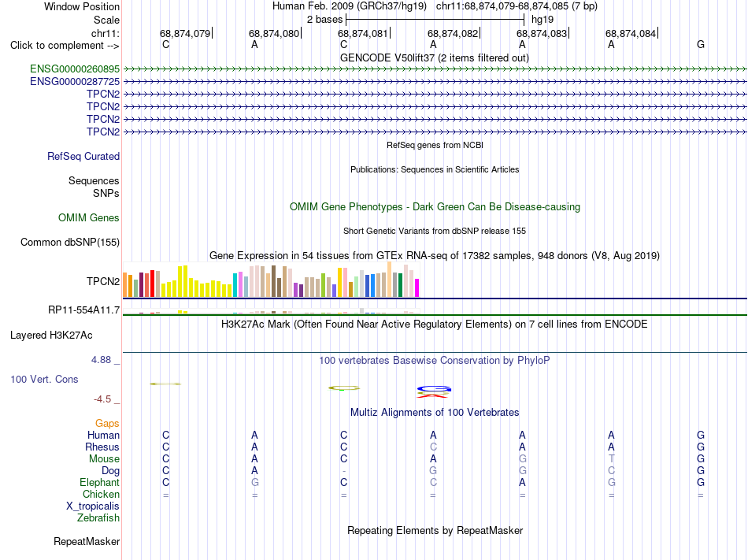Screen dimensions: 748x560
Task: Click the '2 bases' scale bar
Action: 435,20
